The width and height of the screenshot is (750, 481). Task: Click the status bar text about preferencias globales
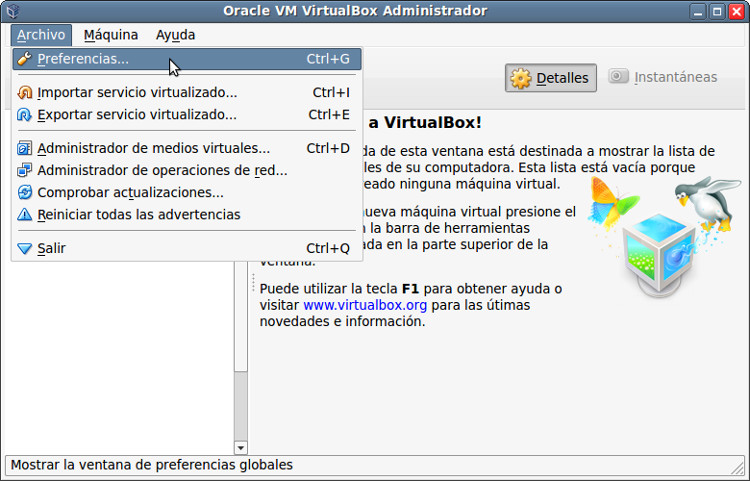tap(152, 465)
